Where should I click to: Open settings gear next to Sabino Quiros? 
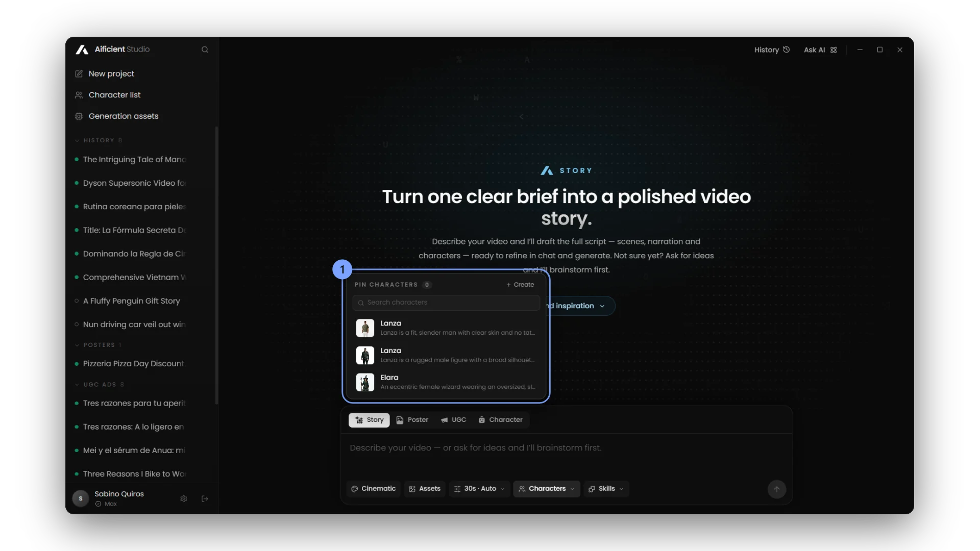point(184,499)
